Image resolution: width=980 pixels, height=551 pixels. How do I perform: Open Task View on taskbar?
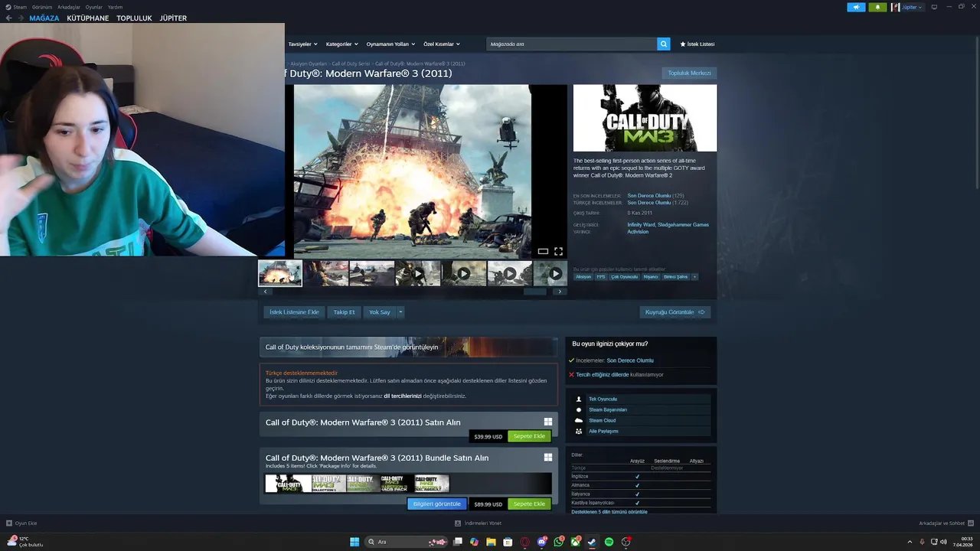pos(457,542)
